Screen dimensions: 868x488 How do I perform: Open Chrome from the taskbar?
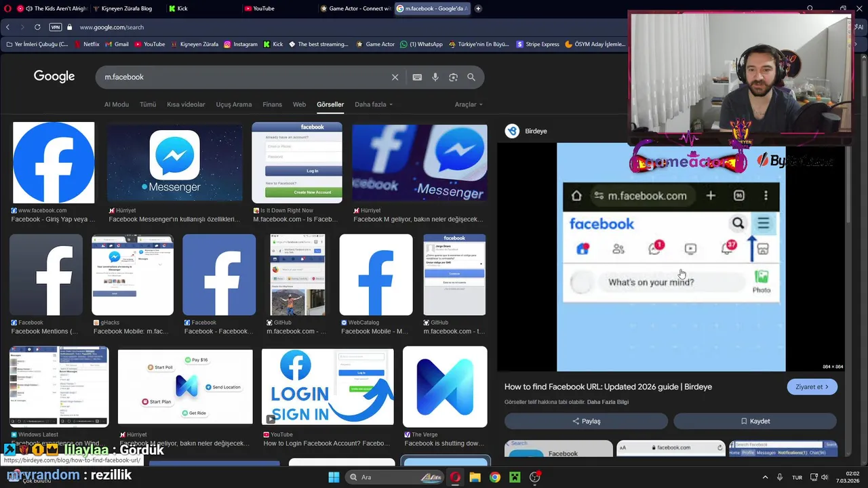coord(495,477)
